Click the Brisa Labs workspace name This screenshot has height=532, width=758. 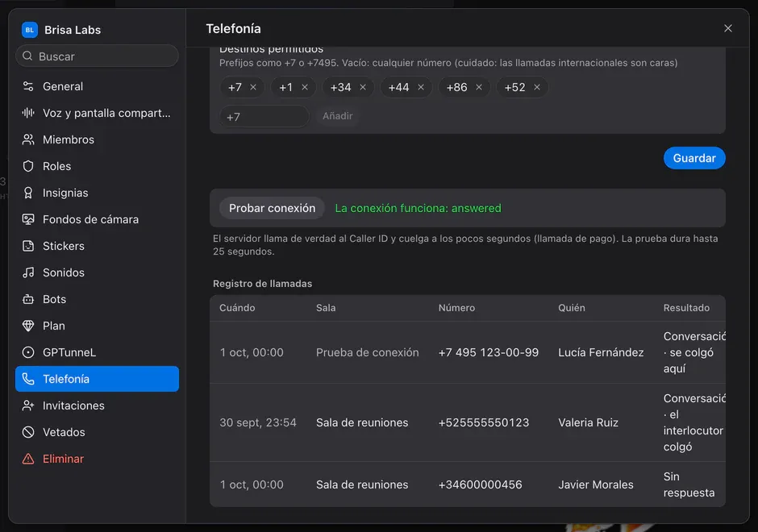coord(73,30)
